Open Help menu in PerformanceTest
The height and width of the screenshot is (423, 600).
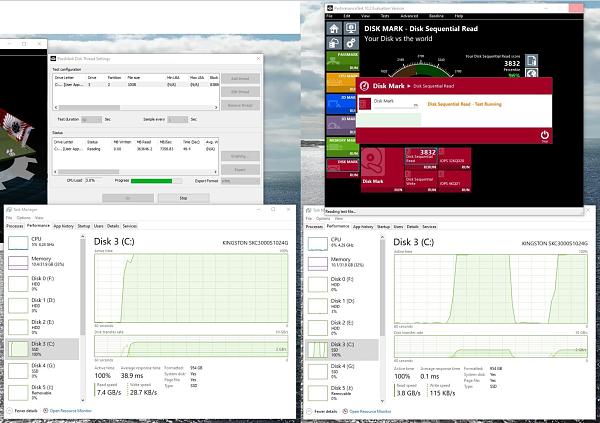pos(459,16)
